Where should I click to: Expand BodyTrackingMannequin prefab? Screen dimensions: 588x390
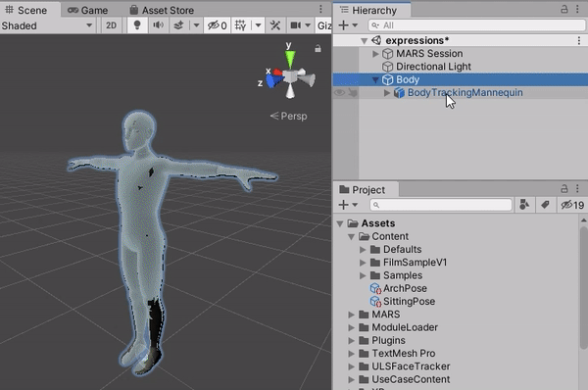click(387, 93)
